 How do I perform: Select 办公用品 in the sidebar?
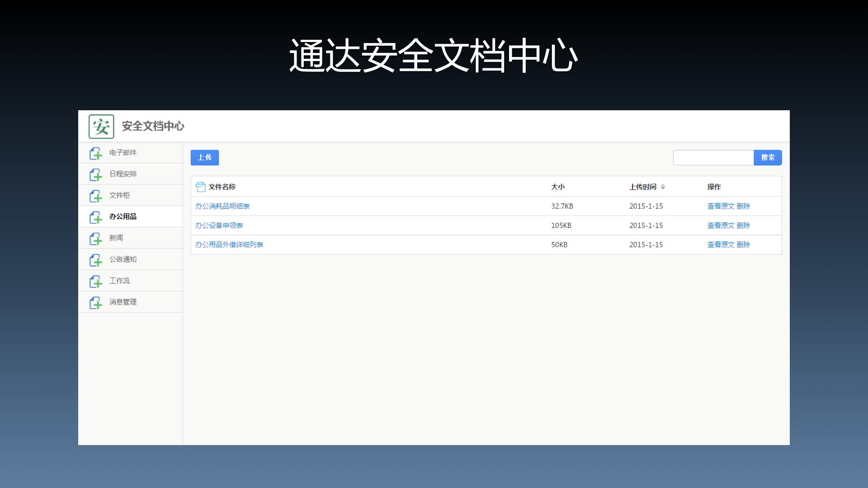pyautogui.click(x=130, y=216)
